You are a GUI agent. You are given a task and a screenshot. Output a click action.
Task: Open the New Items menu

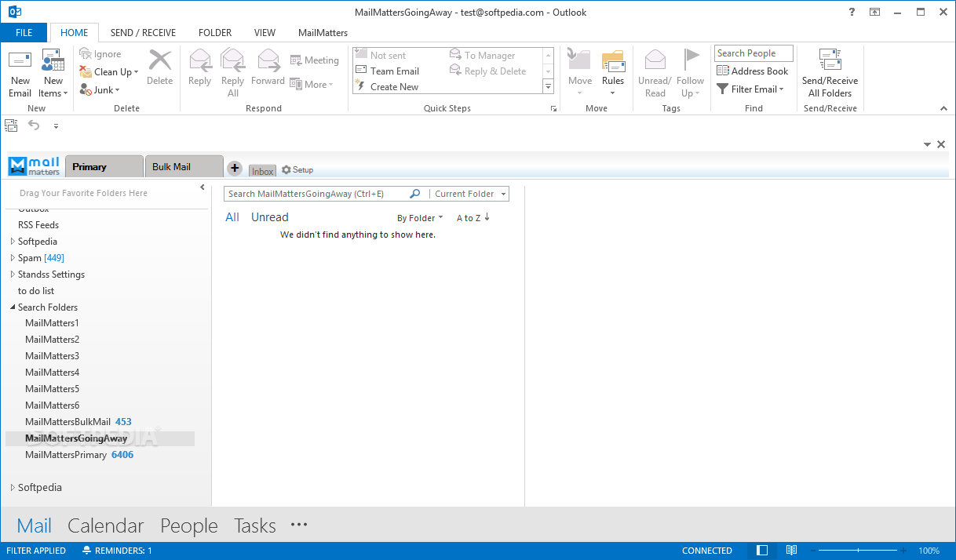[x=53, y=74]
